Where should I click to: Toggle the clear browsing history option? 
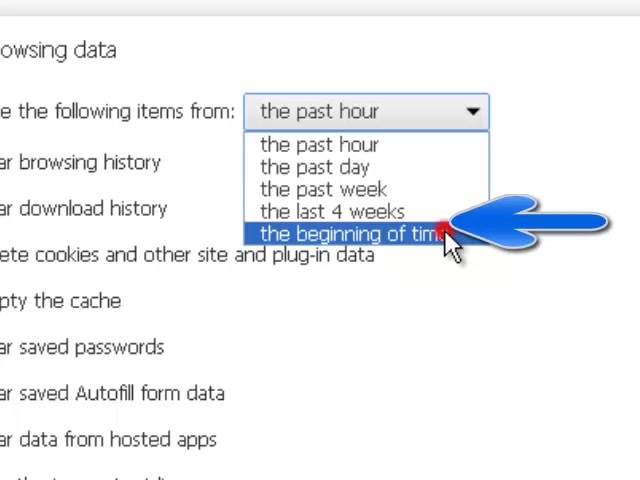[x=80, y=162]
